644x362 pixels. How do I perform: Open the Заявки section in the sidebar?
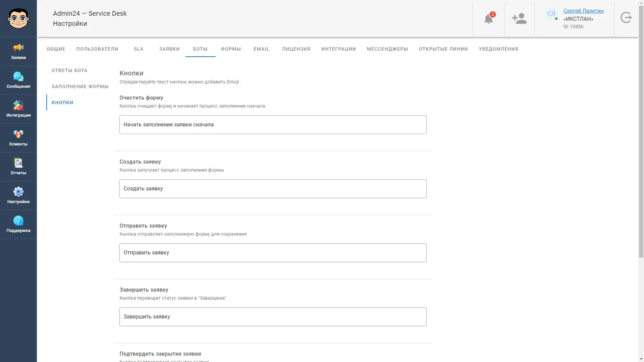point(18,51)
